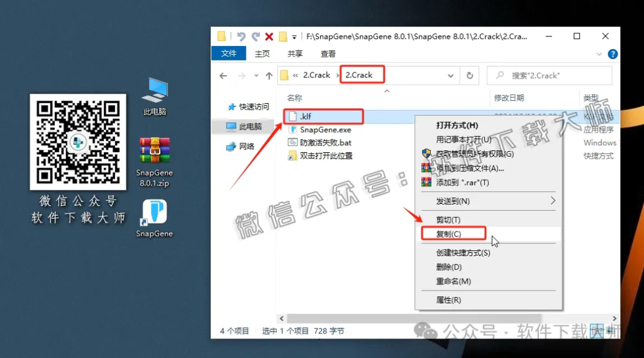Click the SnapGene.exe file icon
Screen dimensions: 644x358
292,130
